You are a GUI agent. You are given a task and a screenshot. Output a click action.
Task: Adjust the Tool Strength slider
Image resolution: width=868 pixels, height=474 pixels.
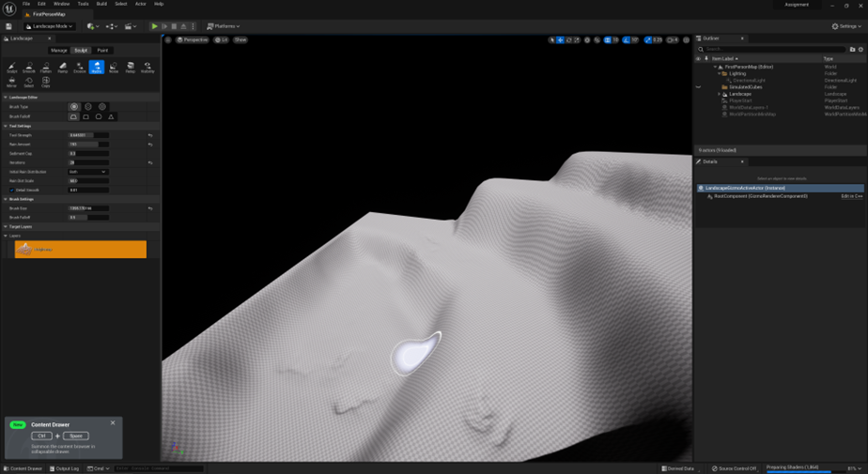pyautogui.click(x=88, y=135)
